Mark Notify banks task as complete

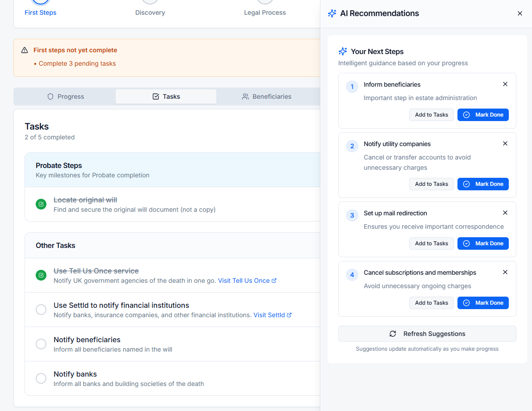41,378
